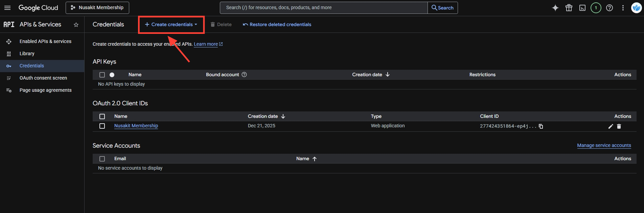Delete Nusakit Membership client via trash icon
The width and height of the screenshot is (644, 213).
619,126
